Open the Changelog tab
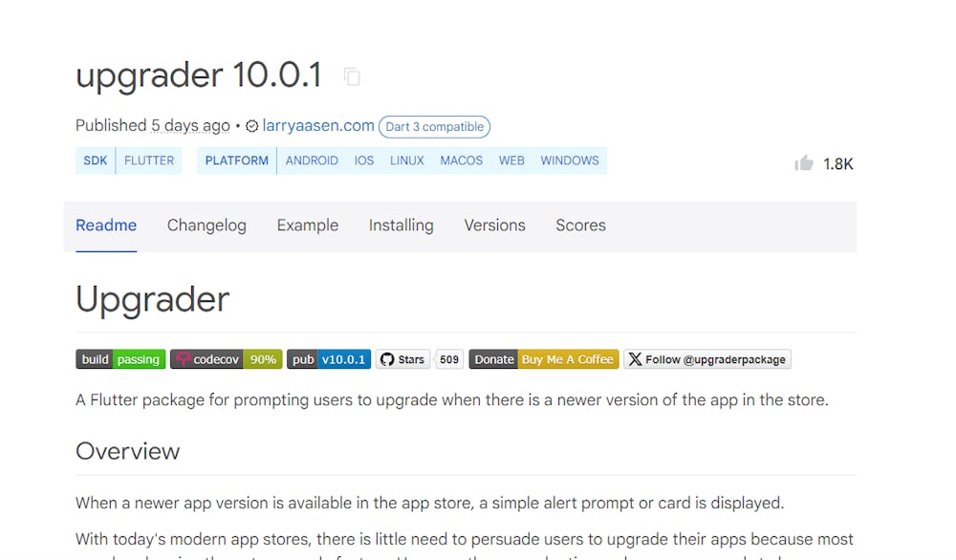956x560 pixels. pos(206,226)
